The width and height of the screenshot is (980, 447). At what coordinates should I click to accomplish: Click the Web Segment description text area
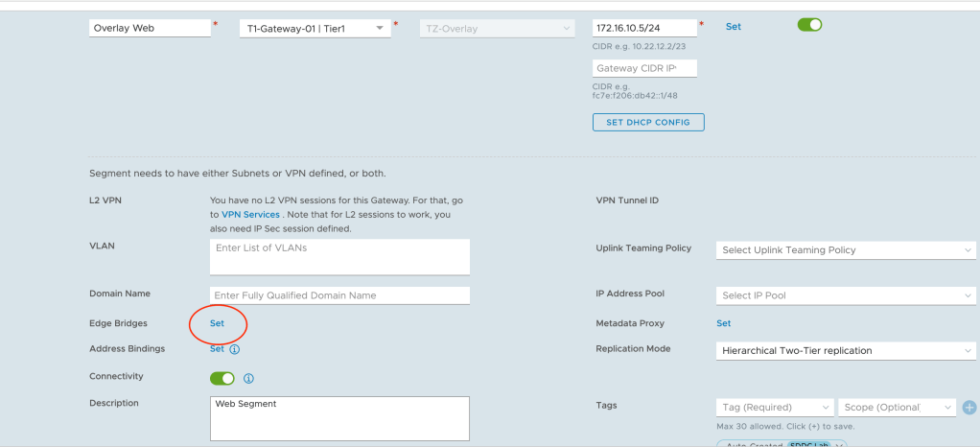coord(339,417)
